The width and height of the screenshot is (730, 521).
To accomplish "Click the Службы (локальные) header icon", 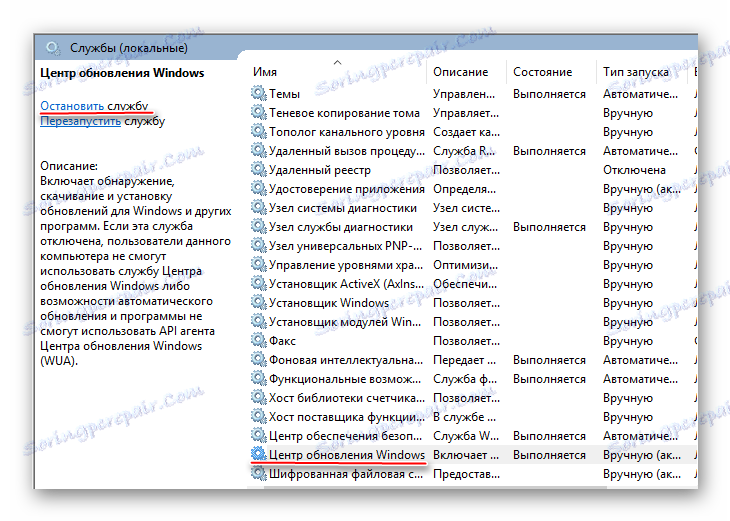I will click(53, 48).
